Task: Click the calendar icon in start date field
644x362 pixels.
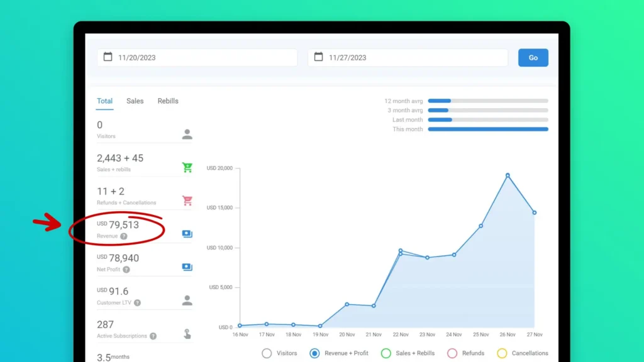Action: click(108, 57)
